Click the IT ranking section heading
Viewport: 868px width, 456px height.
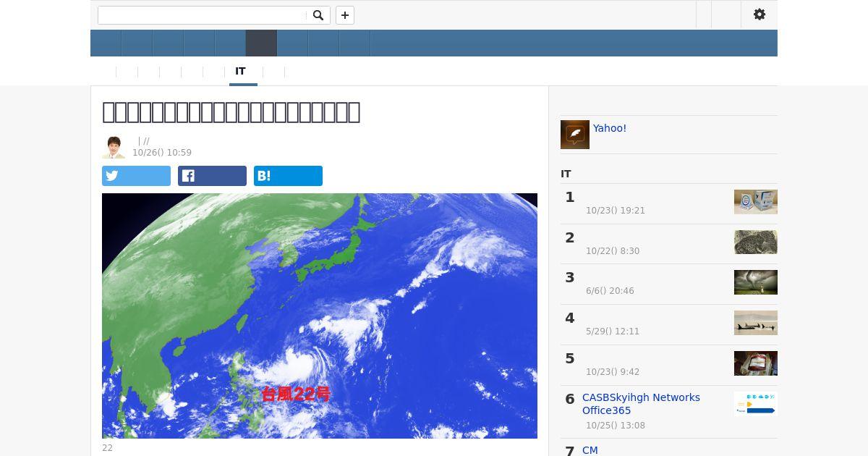tap(566, 174)
